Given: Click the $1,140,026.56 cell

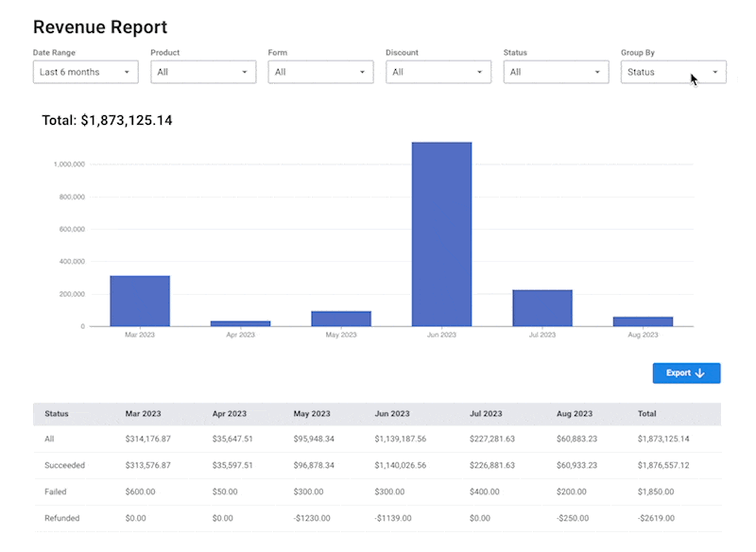Looking at the screenshot, I should pos(401,465).
